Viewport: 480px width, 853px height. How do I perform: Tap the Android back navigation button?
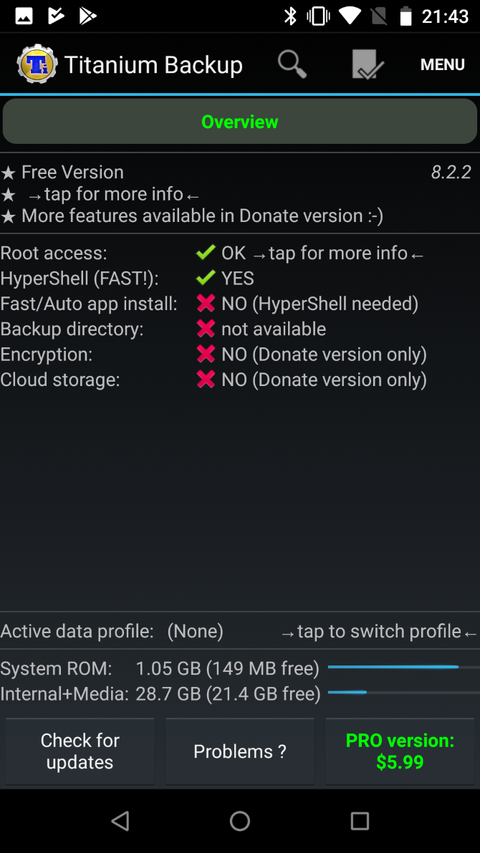coord(120,820)
